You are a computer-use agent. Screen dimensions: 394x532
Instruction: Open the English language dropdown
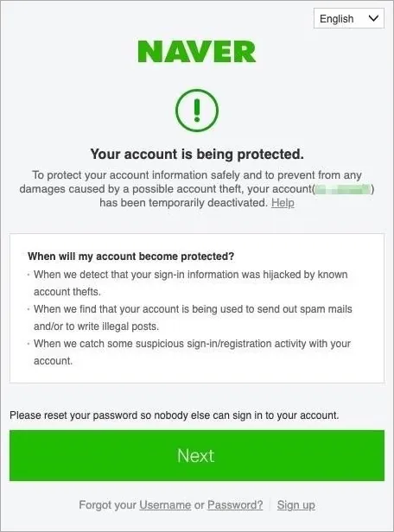[349, 18]
